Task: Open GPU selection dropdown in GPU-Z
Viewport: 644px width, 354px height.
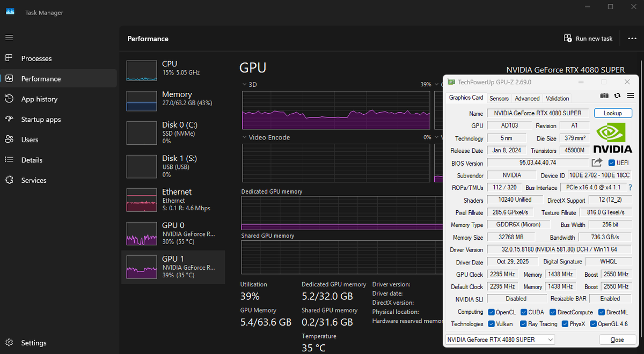Action: pyautogui.click(x=500, y=340)
